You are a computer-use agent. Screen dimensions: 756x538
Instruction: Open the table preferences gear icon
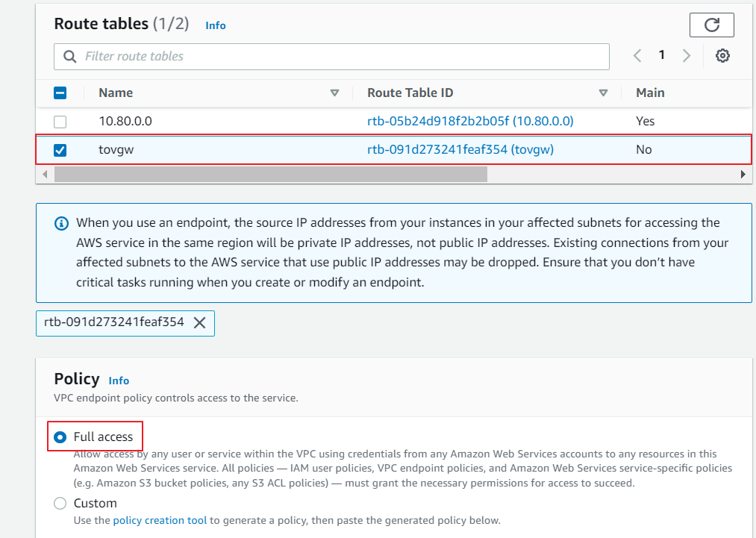point(722,56)
